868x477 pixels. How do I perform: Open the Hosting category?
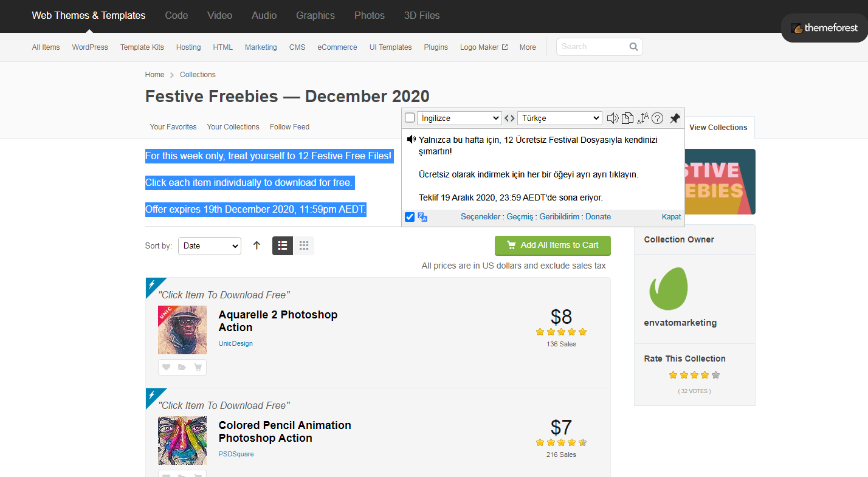pos(188,47)
